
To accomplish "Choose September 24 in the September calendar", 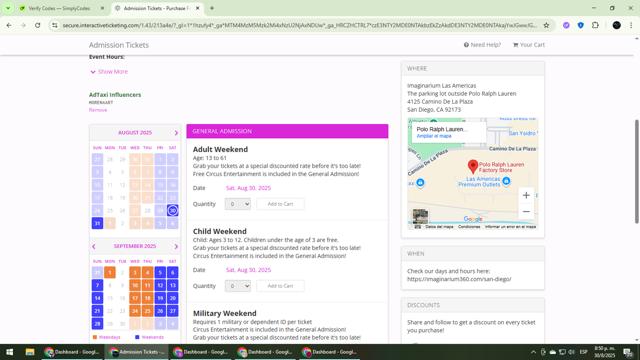I will click(135, 311).
